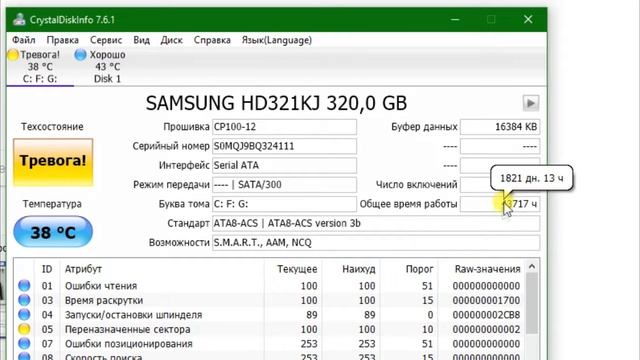
Task: Click the Прошивка field CP100-12
Action: (284, 127)
